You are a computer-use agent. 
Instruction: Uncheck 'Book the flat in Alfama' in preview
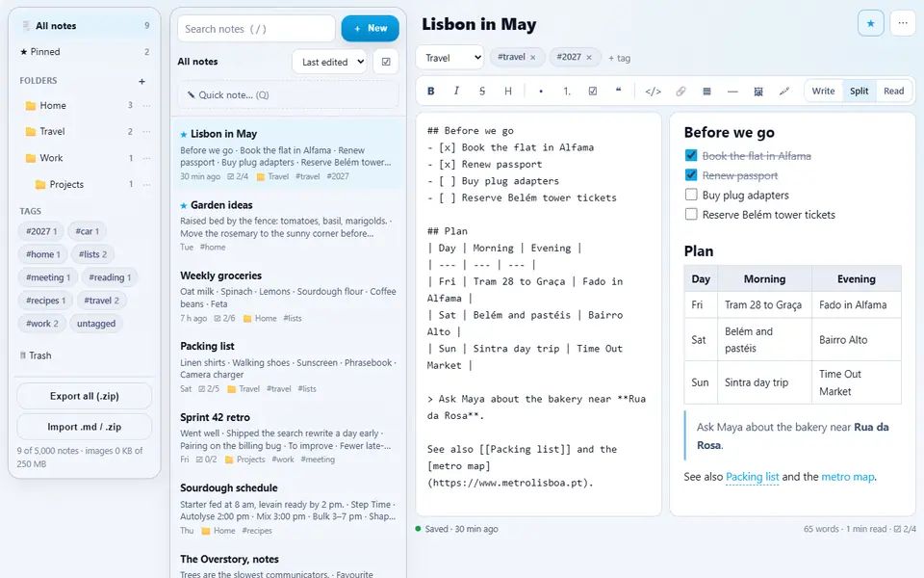[691, 156]
